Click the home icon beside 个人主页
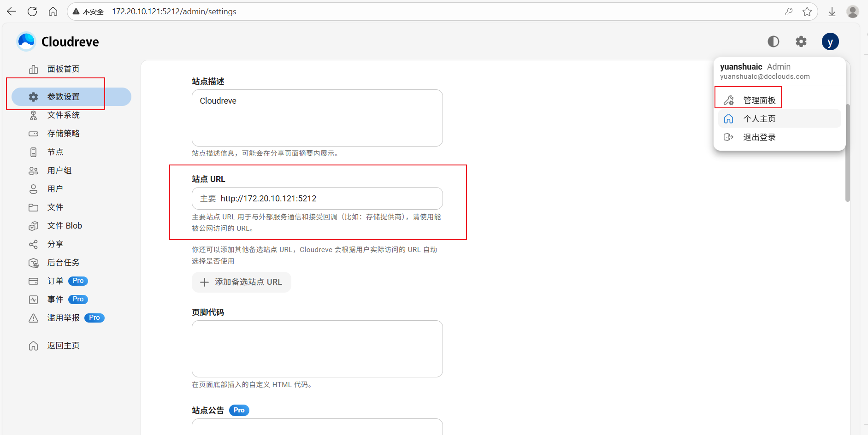Image resolution: width=868 pixels, height=435 pixels. [728, 118]
